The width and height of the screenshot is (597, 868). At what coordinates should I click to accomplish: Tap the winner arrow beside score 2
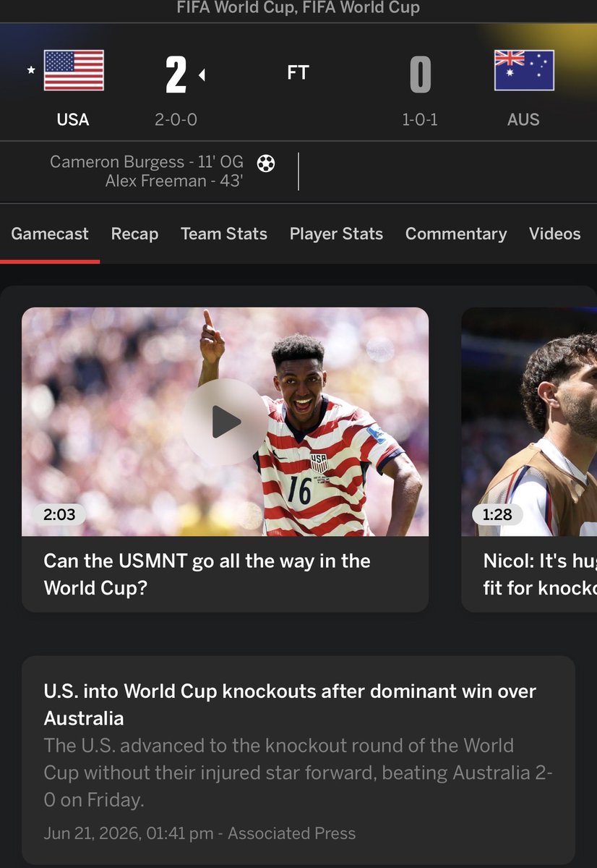pos(202,75)
